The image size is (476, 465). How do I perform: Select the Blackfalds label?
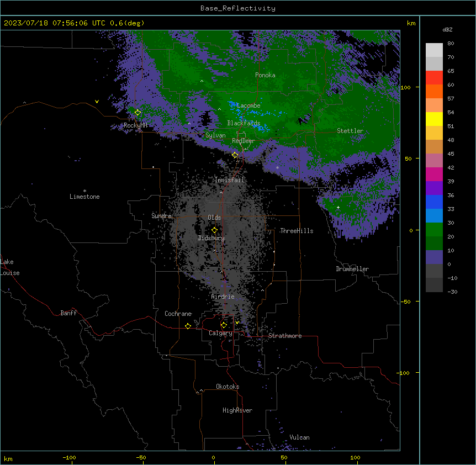pyautogui.click(x=244, y=123)
